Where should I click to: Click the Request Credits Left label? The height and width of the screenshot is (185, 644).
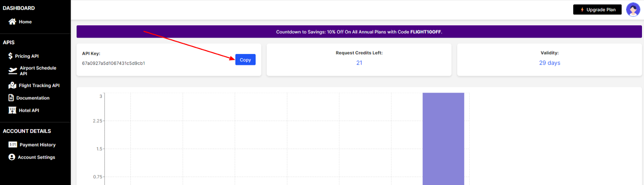(359, 53)
